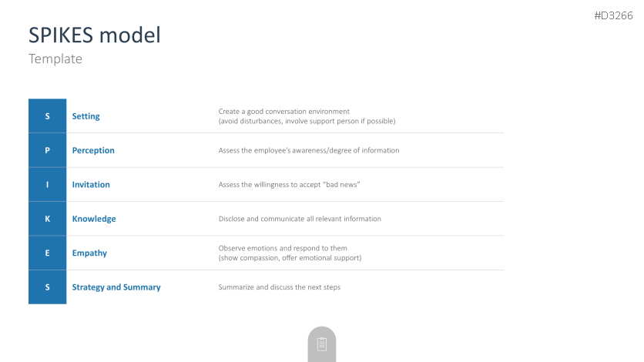Select the Strategy and Summary heading
Viewport: 644px width, 362px height.
point(116,287)
